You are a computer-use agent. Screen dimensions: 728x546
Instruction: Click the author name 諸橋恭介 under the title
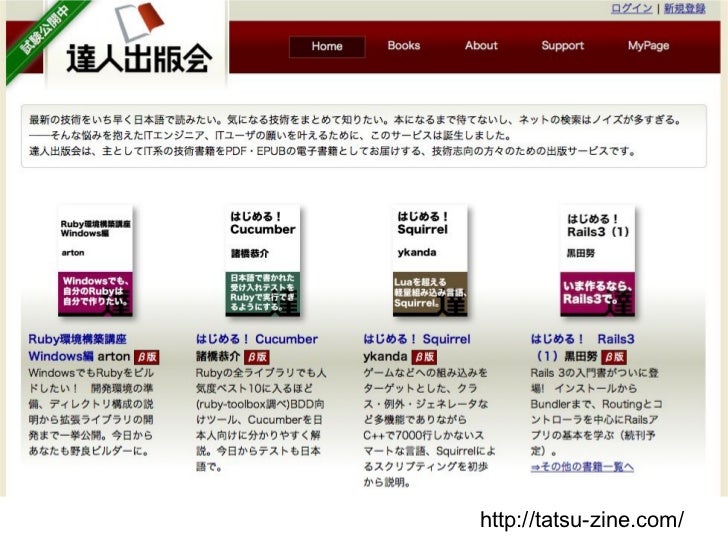coord(218,357)
